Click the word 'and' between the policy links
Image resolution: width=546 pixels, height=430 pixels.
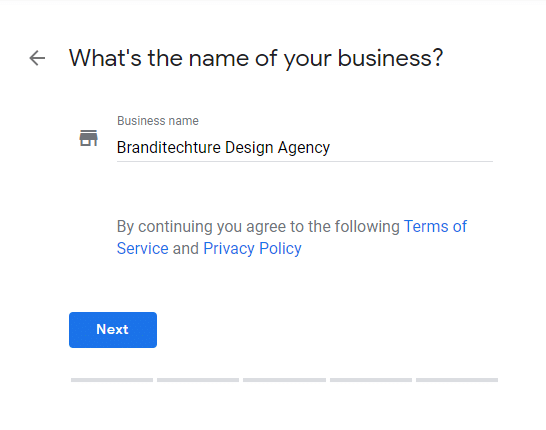coord(186,249)
